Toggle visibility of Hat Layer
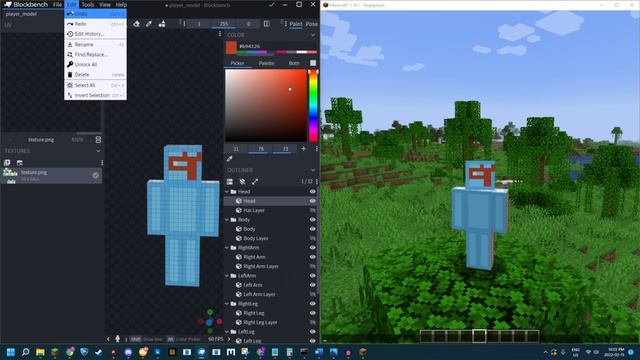The image size is (640, 360). pyautogui.click(x=313, y=210)
